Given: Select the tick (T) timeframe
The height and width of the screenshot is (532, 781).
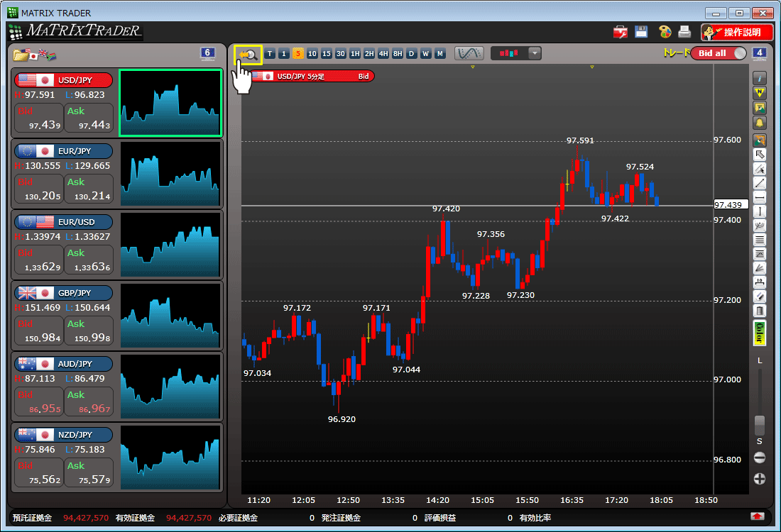Looking at the screenshot, I should (270, 54).
